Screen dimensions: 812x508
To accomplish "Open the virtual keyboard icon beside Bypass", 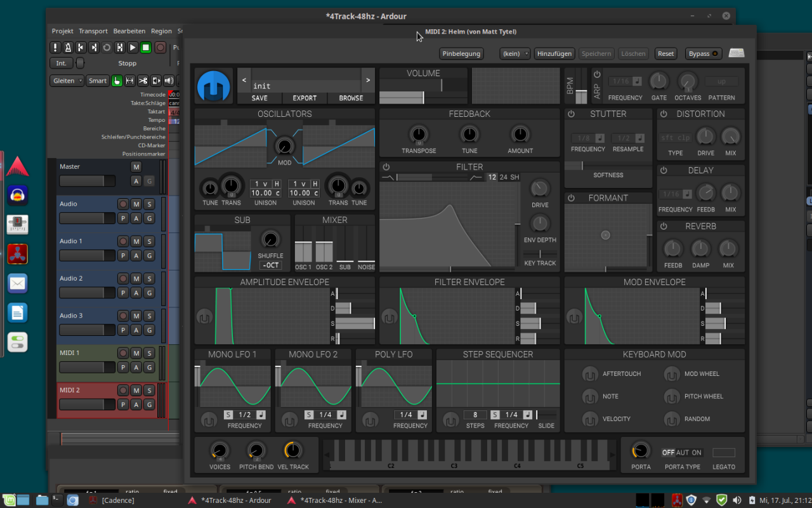I will pyautogui.click(x=736, y=53).
